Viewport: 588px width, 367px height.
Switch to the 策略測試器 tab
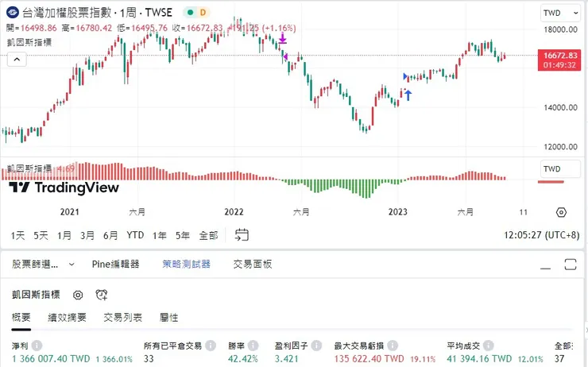click(x=187, y=265)
